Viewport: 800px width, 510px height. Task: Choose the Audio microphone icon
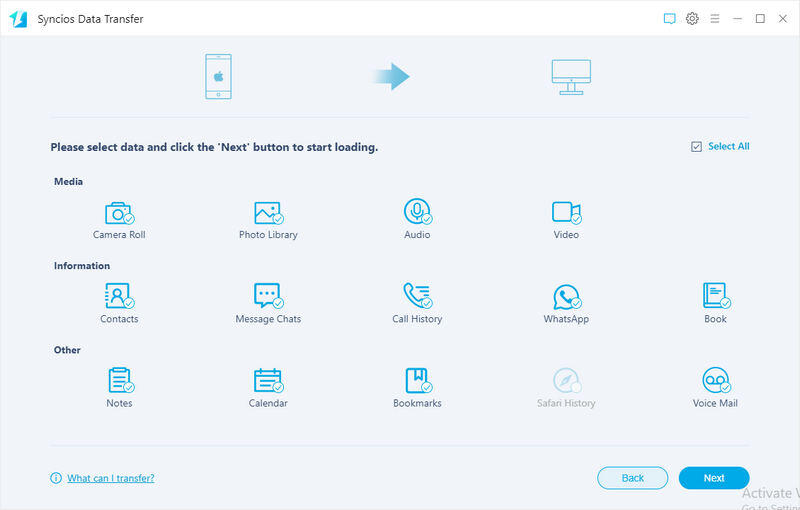tap(417, 212)
